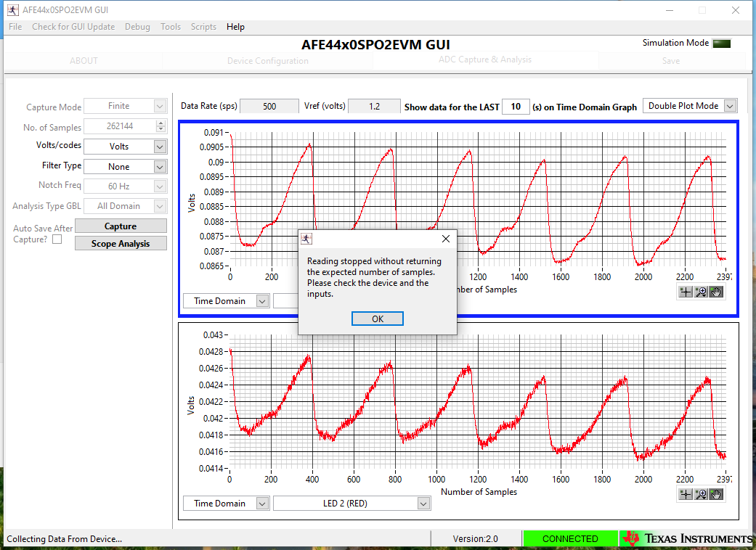This screenshot has height=550, width=756.
Task: Switch to ADC Capture & Analysis tab
Action: (485, 59)
